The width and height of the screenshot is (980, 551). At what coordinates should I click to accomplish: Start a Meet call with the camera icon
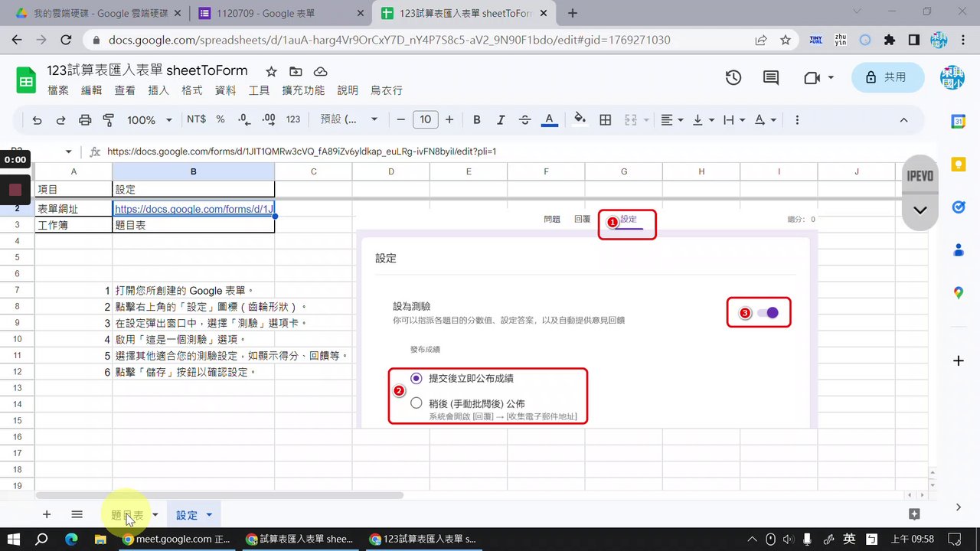[812, 77]
